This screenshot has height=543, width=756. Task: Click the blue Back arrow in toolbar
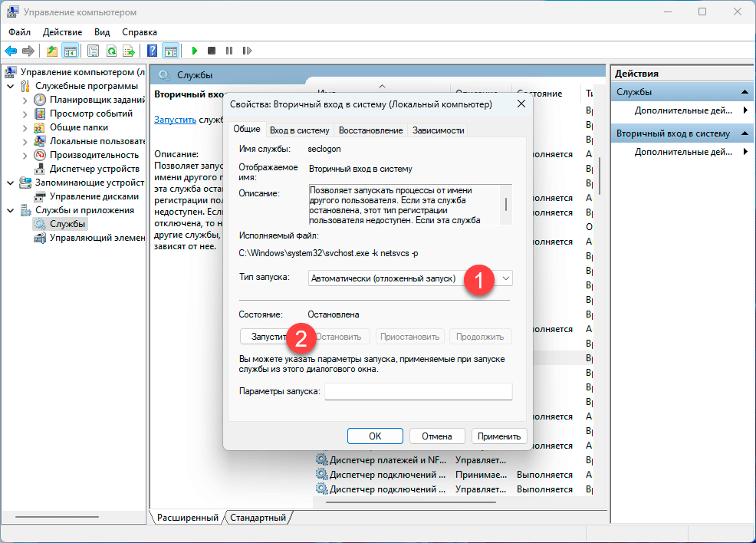pyautogui.click(x=11, y=51)
